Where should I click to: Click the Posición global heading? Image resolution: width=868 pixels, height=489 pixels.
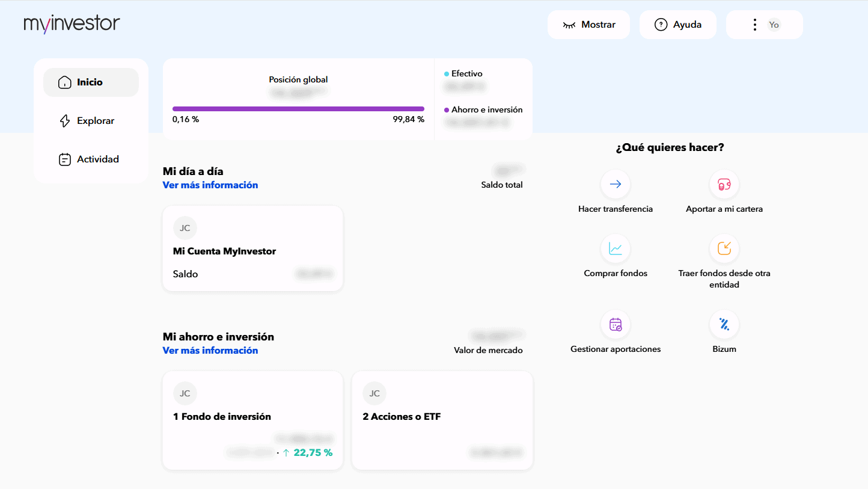click(298, 79)
